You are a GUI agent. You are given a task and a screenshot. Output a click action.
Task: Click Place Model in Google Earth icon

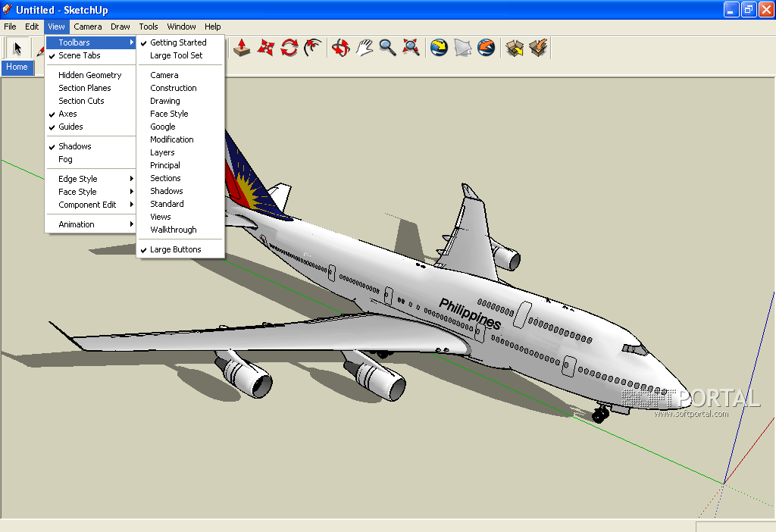coord(486,48)
